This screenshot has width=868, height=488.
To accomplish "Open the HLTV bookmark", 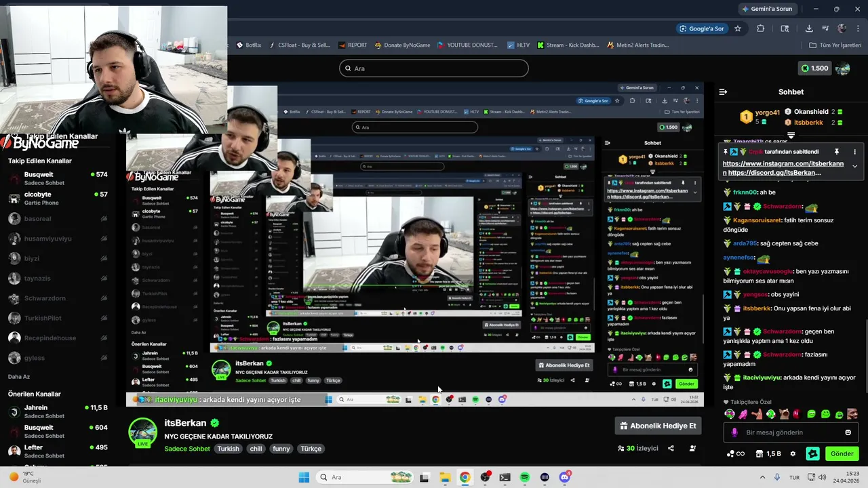I will pos(519,45).
